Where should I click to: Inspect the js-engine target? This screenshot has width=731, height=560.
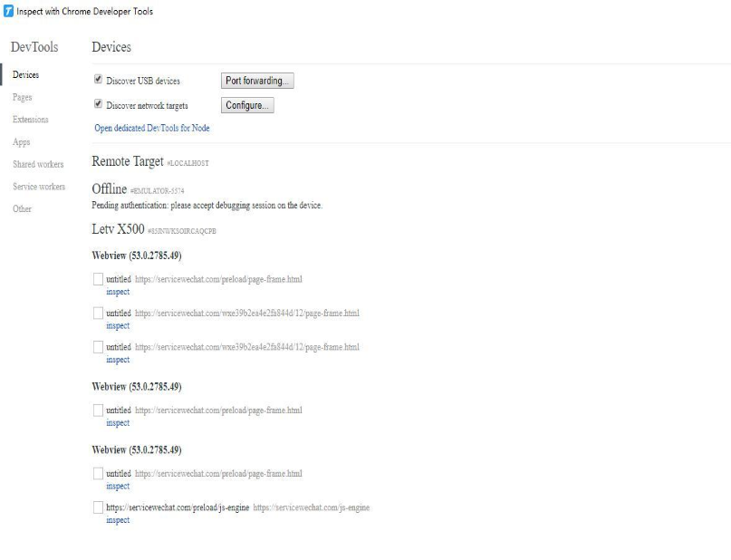[x=118, y=520]
